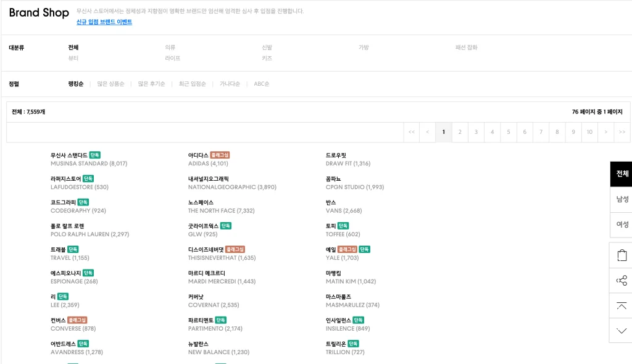Choose the 라이프 category filter
This screenshot has height=364, width=632.
click(x=173, y=58)
